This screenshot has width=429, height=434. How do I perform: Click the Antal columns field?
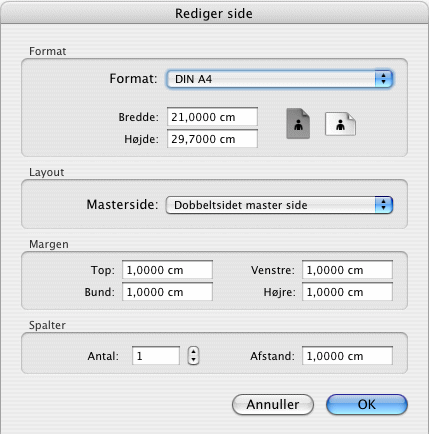(156, 356)
